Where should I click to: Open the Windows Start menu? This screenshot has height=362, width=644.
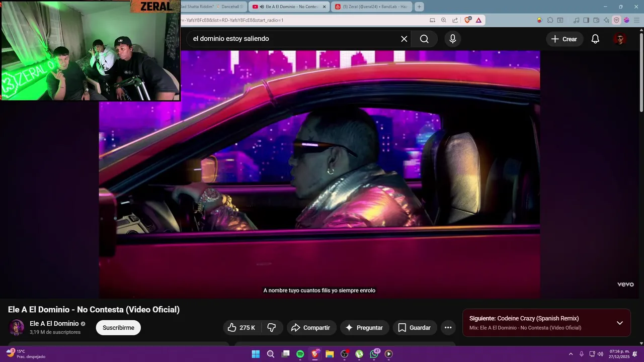[x=256, y=354]
